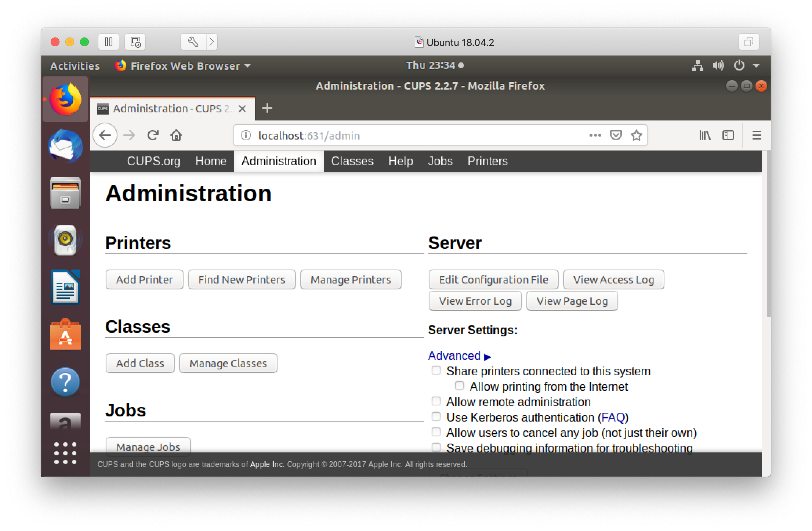This screenshot has height=531, width=812.
Task: Open the Firefox Library icon
Action: [704, 136]
